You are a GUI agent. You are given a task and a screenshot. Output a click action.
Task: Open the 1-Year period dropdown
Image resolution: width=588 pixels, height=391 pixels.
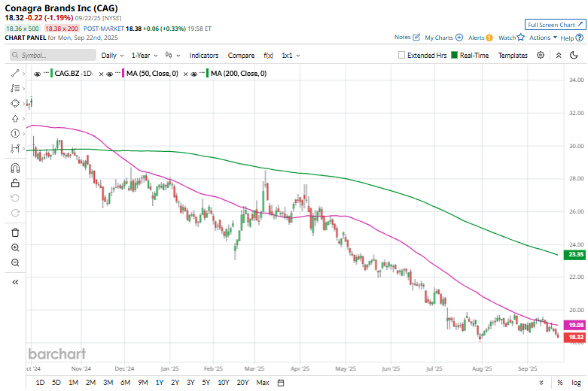pyautogui.click(x=145, y=56)
